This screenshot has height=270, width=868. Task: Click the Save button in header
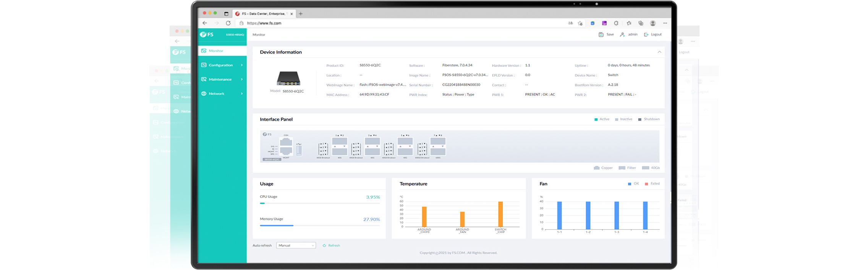[x=606, y=35]
